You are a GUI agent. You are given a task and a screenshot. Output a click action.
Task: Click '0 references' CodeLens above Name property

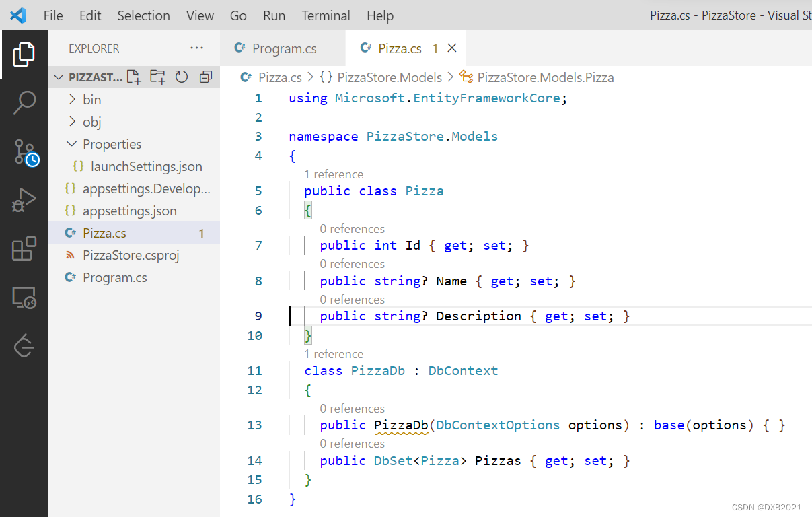click(x=353, y=264)
